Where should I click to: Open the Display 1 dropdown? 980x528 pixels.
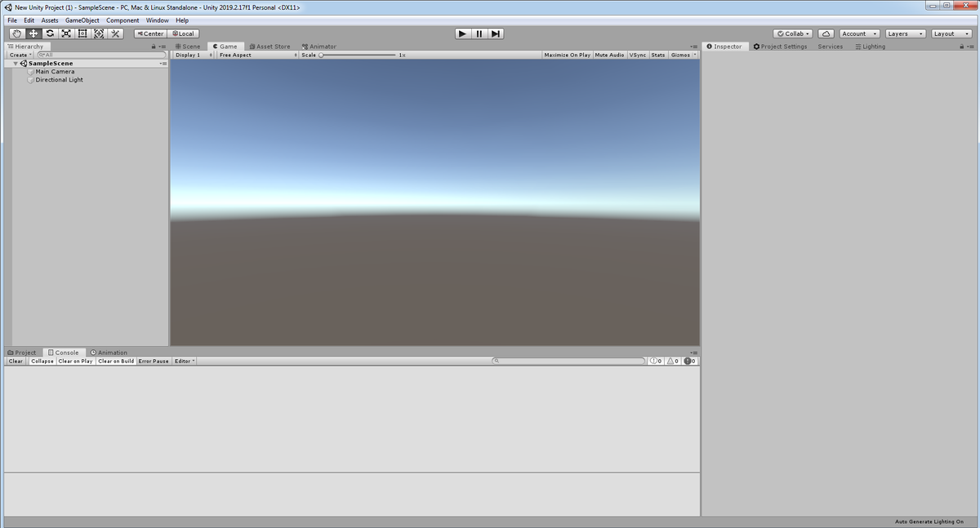194,55
